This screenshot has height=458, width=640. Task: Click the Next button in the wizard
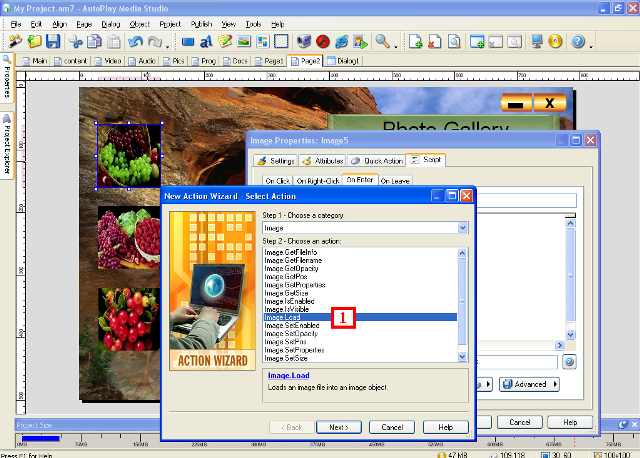[x=338, y=427]
